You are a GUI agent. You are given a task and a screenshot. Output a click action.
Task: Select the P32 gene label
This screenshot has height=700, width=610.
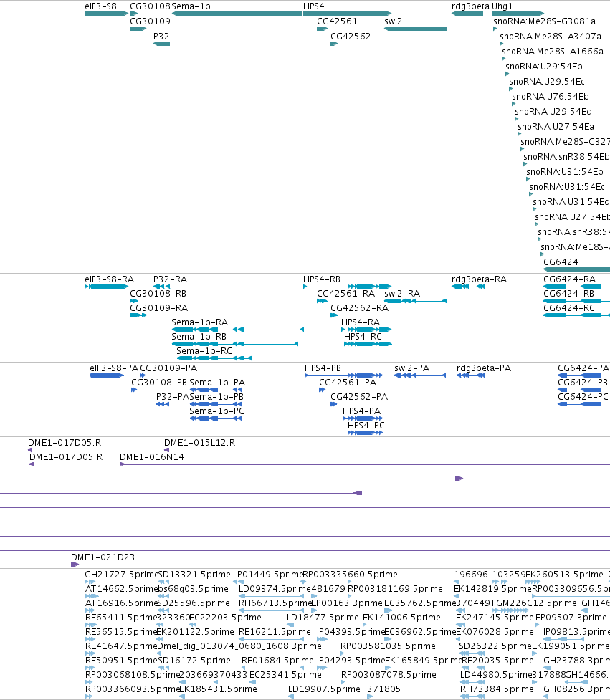coord(161,36)
